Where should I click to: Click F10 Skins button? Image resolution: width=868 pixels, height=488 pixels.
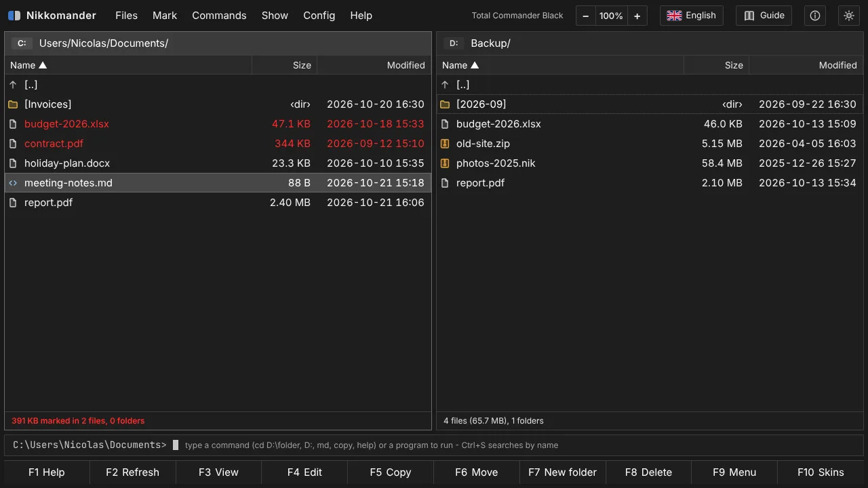(x=821, y=472)
